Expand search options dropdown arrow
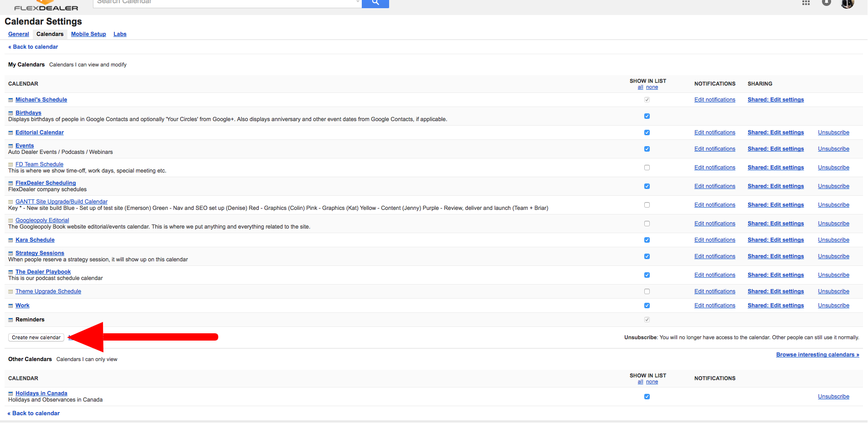The image size is (868, 428). pyautogui.click(x=357, y=2)
